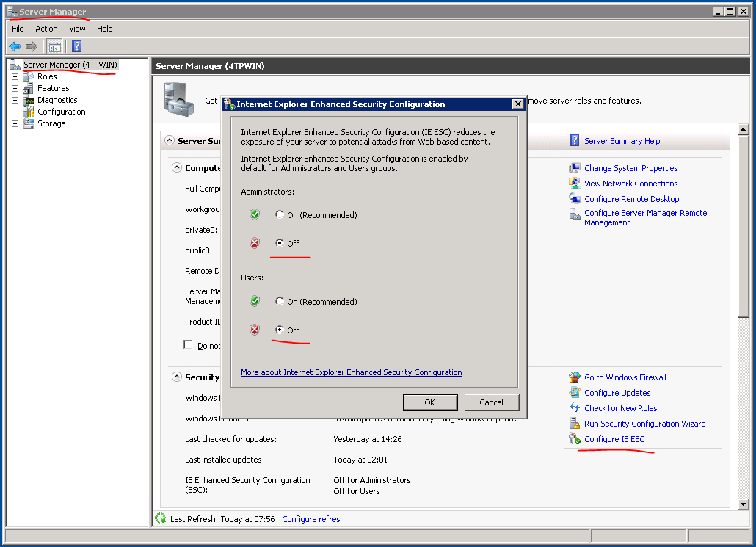Collapse the Security Information section chevron
Viewport: 756px width, 547px height.
[177, 377]
